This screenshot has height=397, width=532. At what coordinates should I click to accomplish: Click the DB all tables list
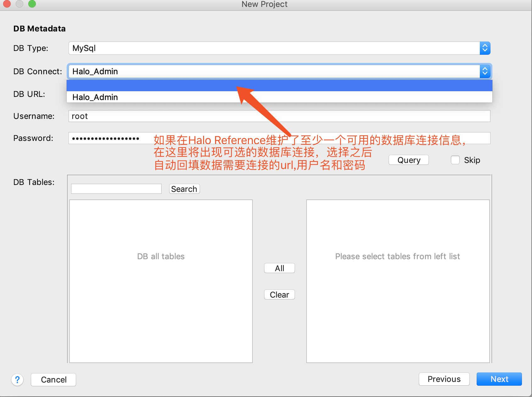click(161, 281)
